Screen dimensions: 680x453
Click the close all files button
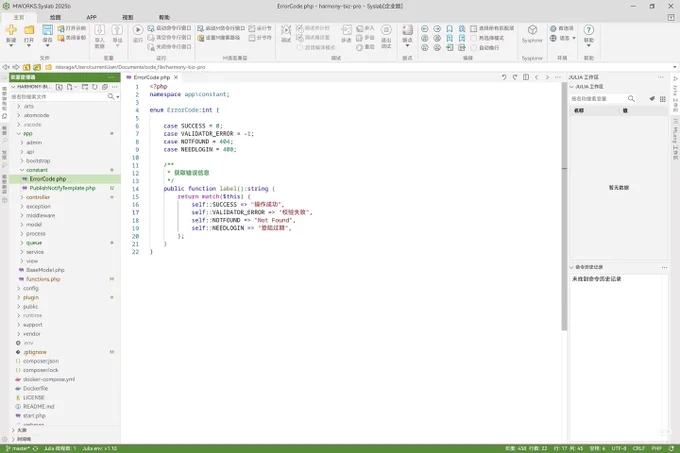point(72,38)
